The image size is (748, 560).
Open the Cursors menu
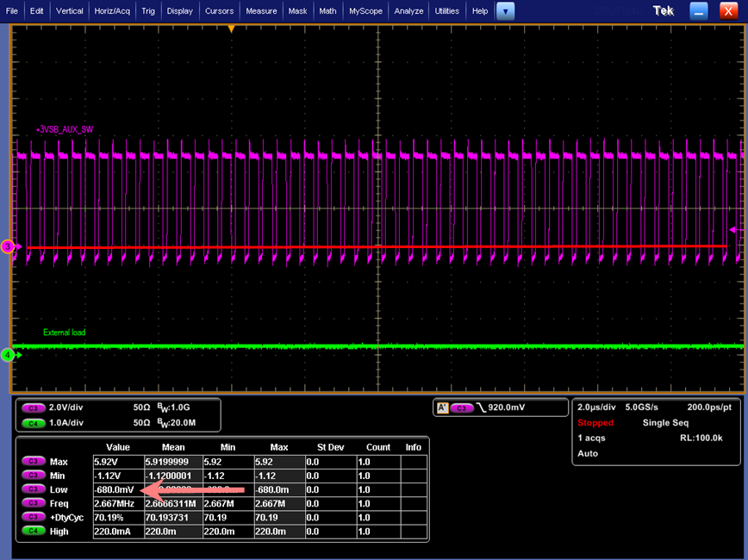[x=220, y=11]
